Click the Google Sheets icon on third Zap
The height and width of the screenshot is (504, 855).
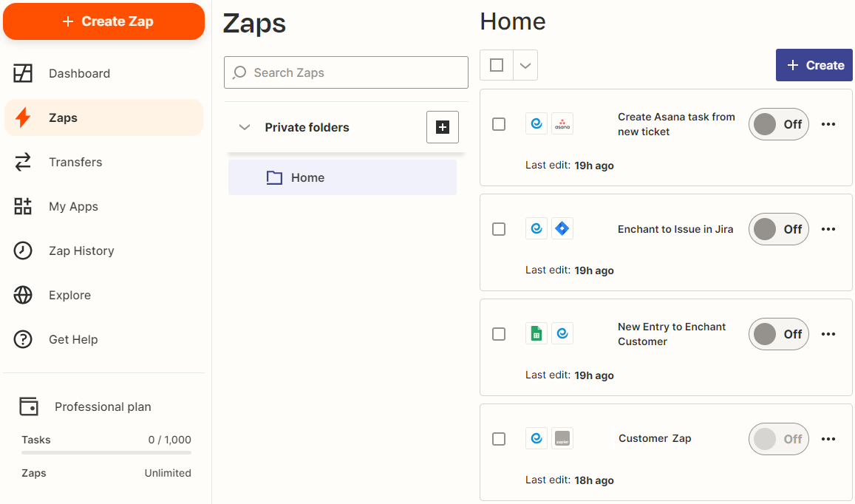(536, 334)
